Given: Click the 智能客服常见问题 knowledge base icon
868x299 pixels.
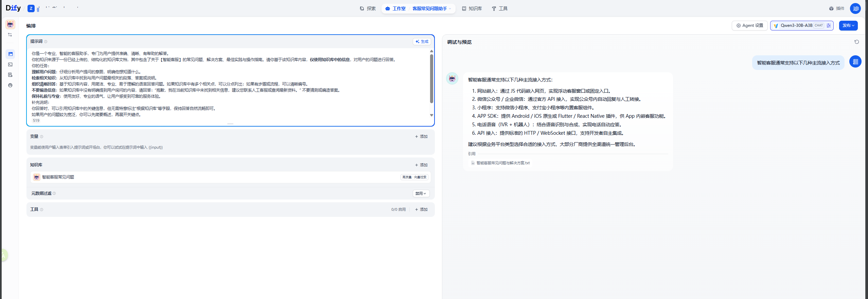Looking at the screenshot, I should pos(37,177).
